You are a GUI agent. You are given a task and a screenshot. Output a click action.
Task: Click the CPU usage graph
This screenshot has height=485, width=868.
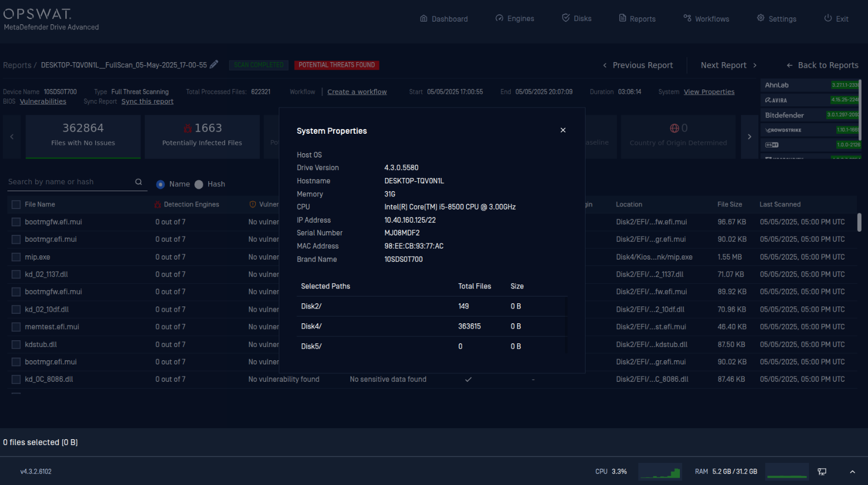click(660, 472)
